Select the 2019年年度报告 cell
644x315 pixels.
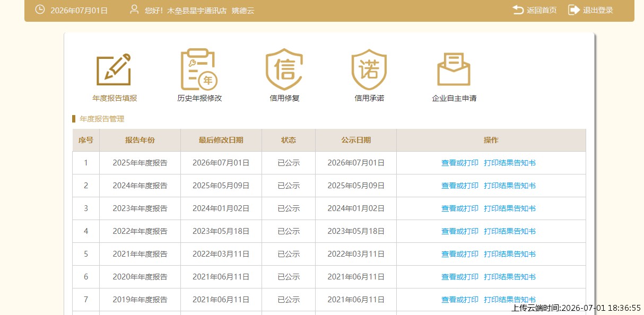pos(140,300)
